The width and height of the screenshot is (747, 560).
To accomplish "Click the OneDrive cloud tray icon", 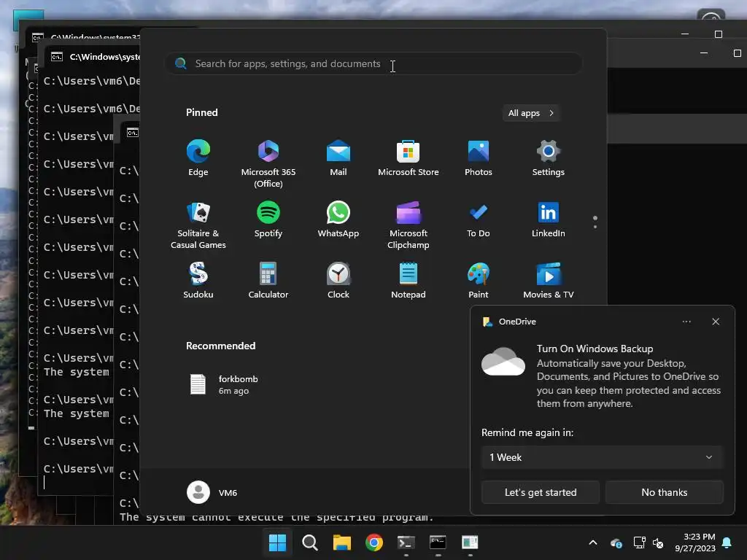I will (616, 542).
